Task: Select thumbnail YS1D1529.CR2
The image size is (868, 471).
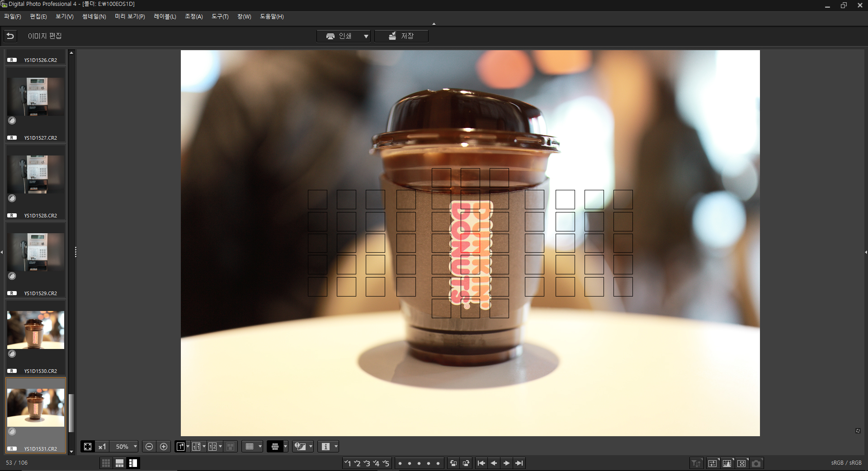Action: pyautogui.click(x=36, y=260)
